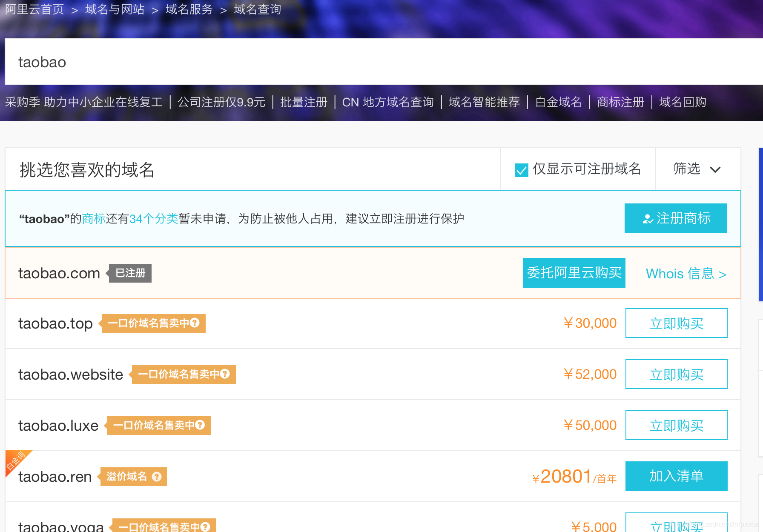Click the ¥20801/首年 price

(574, 477)
